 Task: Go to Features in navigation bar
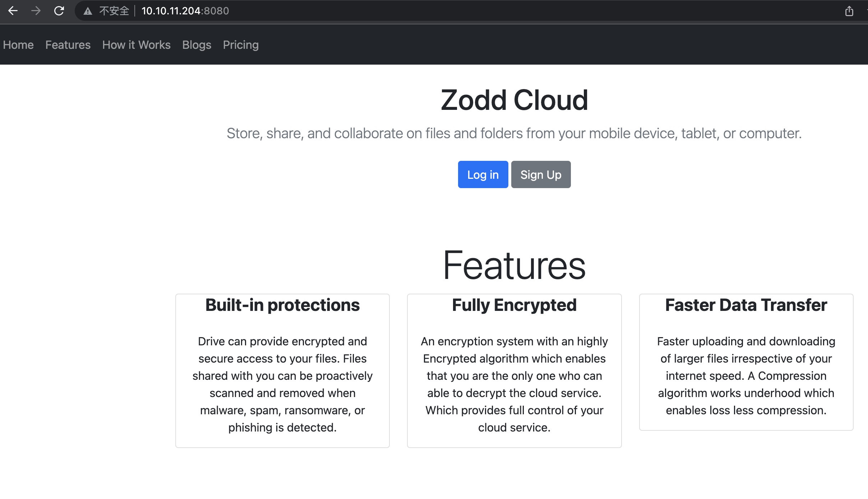[x=68, y=45]
